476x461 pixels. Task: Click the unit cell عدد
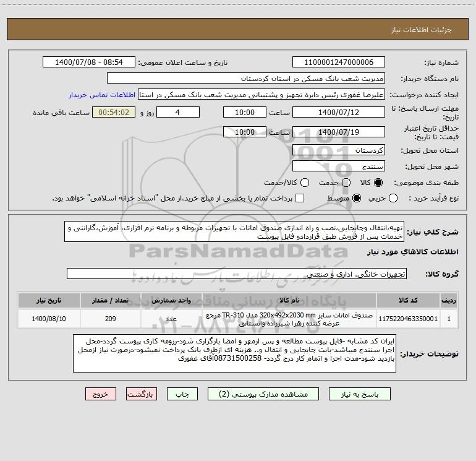coord(171,319)
